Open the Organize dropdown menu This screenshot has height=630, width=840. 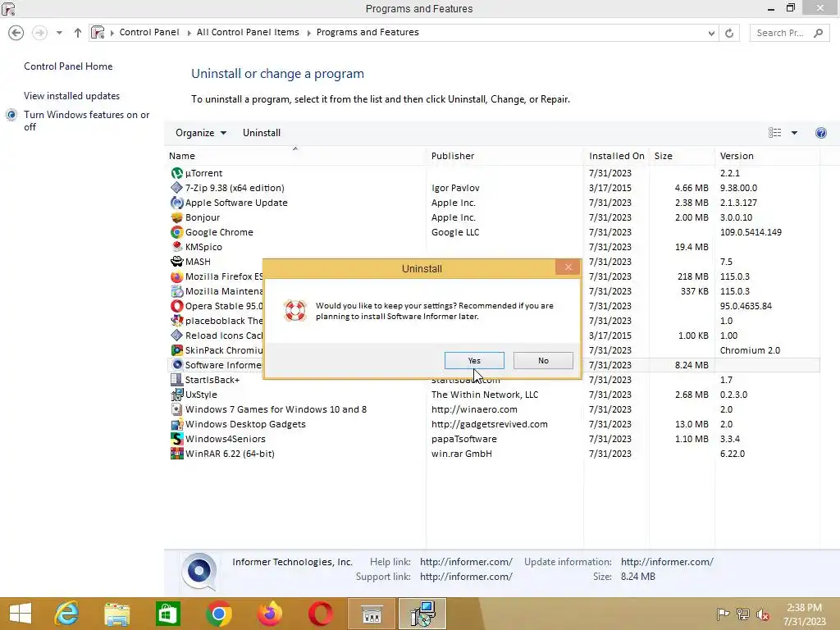(201, 133)
